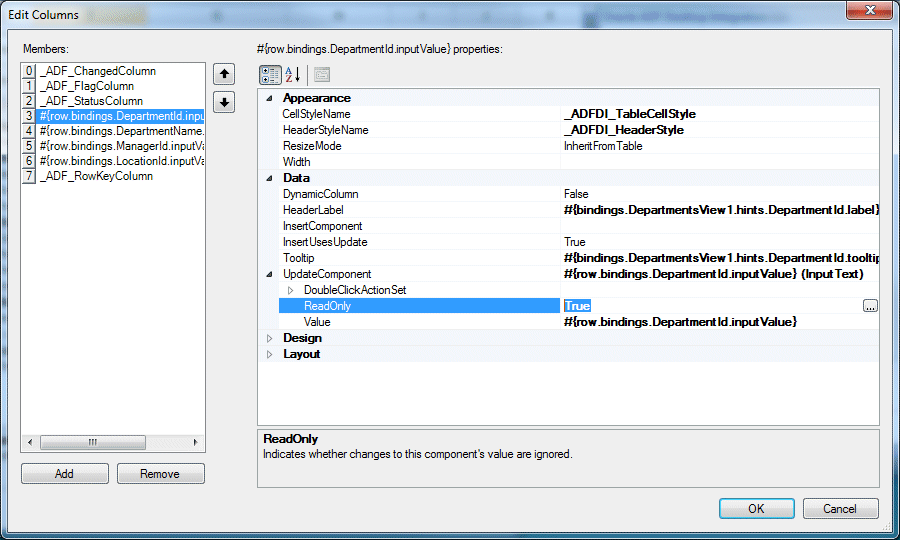Select the InsertUsesUpdate property
The width and height of the screenshot is (900, 540).
325,243
